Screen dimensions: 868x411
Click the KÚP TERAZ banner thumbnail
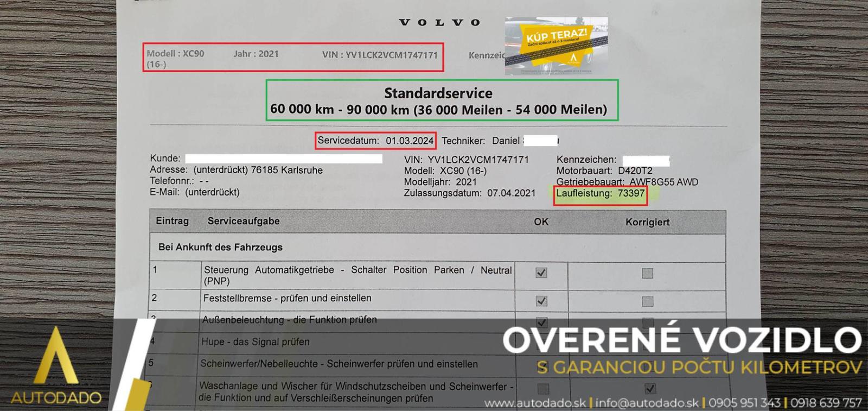pos(556,46)
